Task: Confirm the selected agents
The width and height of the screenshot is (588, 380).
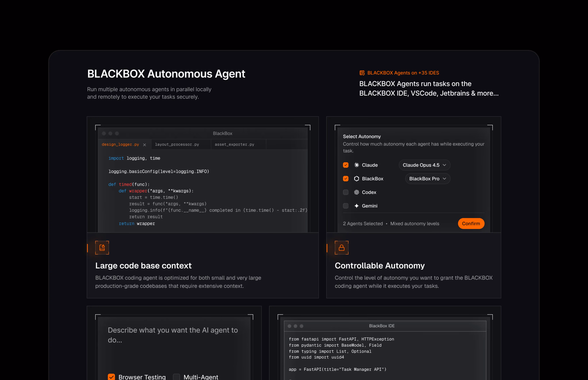Action: [x=471, y=224]
